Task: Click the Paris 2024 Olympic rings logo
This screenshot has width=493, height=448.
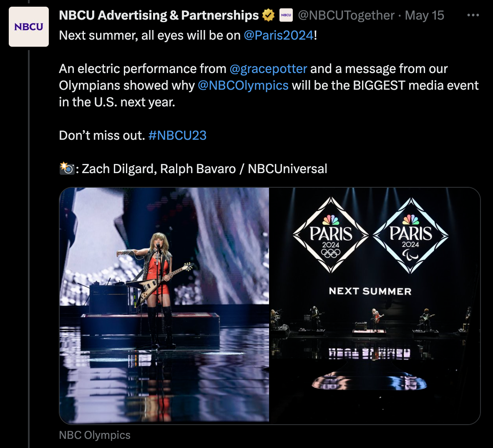Action: pos(330,235)
